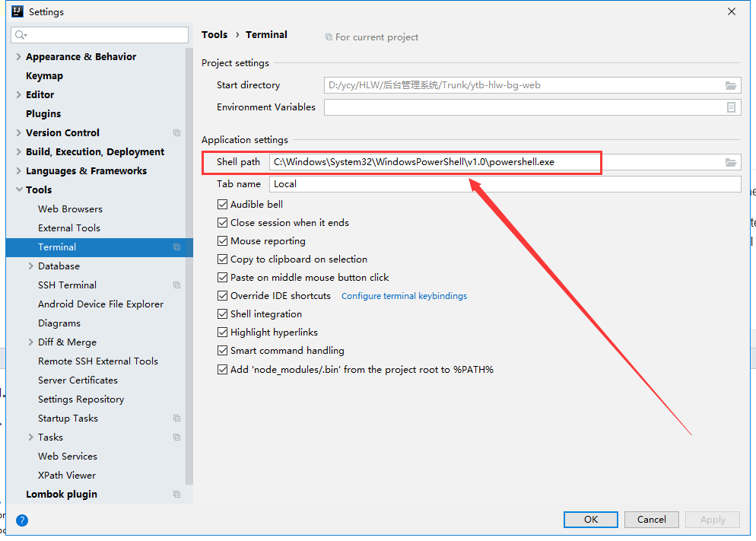Image resolution: width=756 pixels, height=541 pixels.
Task: Disable Copy to clipboard on selection
Action: coord(222,259)
